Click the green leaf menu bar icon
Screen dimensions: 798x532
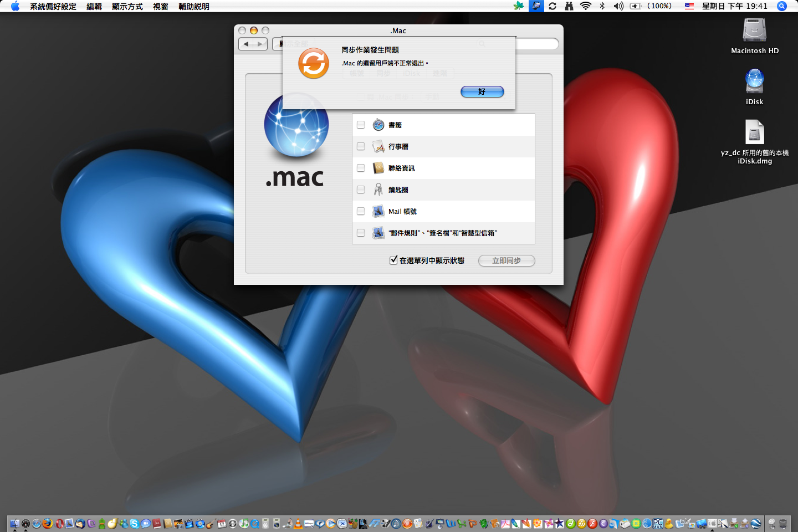(519, 6)
